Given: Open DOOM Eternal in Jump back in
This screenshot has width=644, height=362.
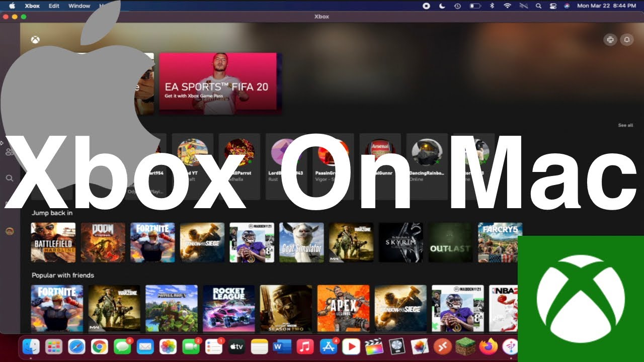Looking at the screenshot, I should (x=103, y=242).
